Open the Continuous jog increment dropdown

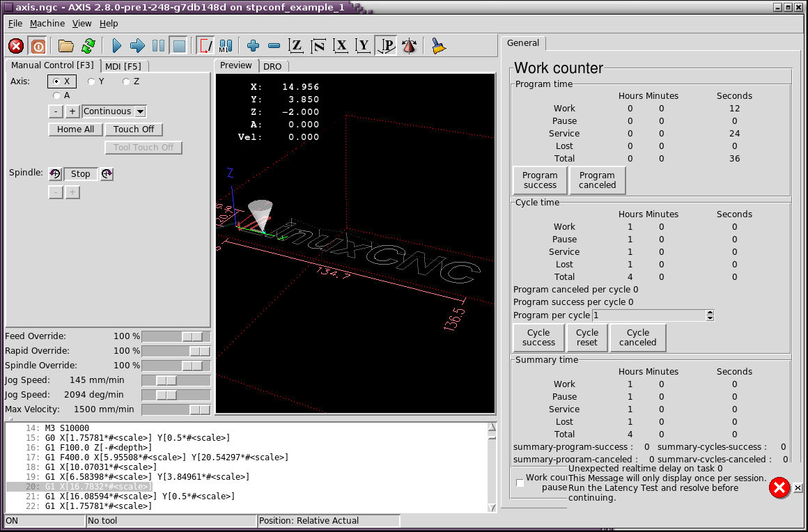[140, 111]
